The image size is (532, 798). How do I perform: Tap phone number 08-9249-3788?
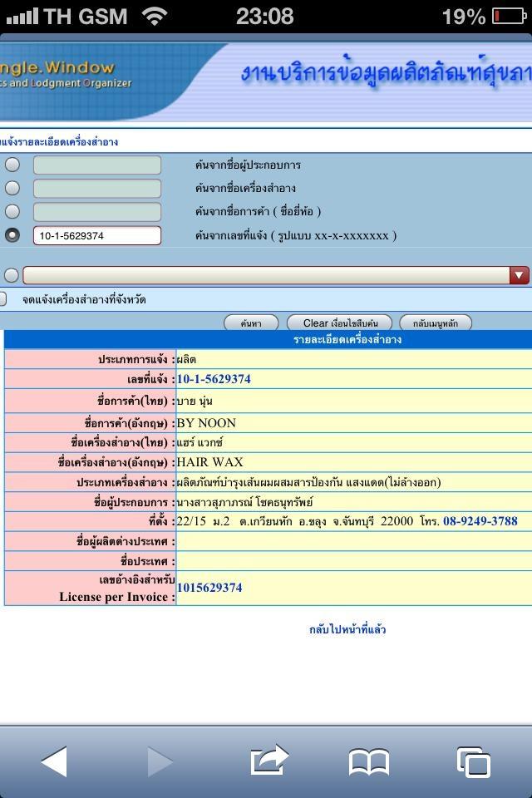(x=480, y=521)
